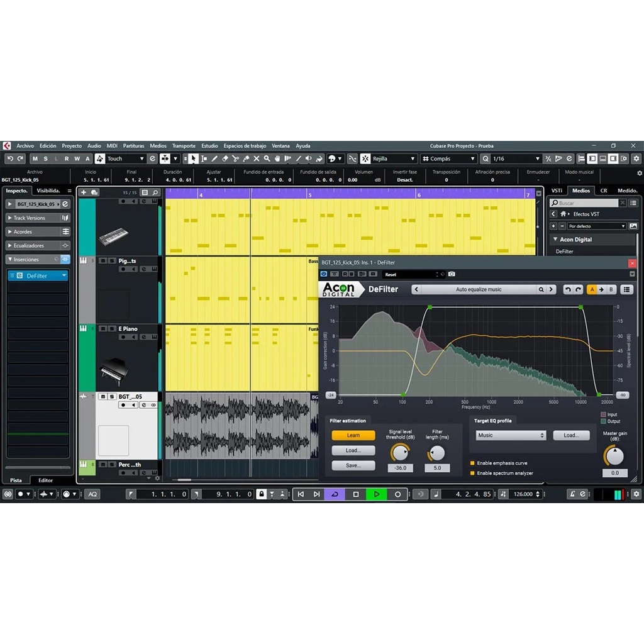This screenshot has width=644, height=644.
Task: Toggle AQ button in transport bar
Action: coord(93,494)
